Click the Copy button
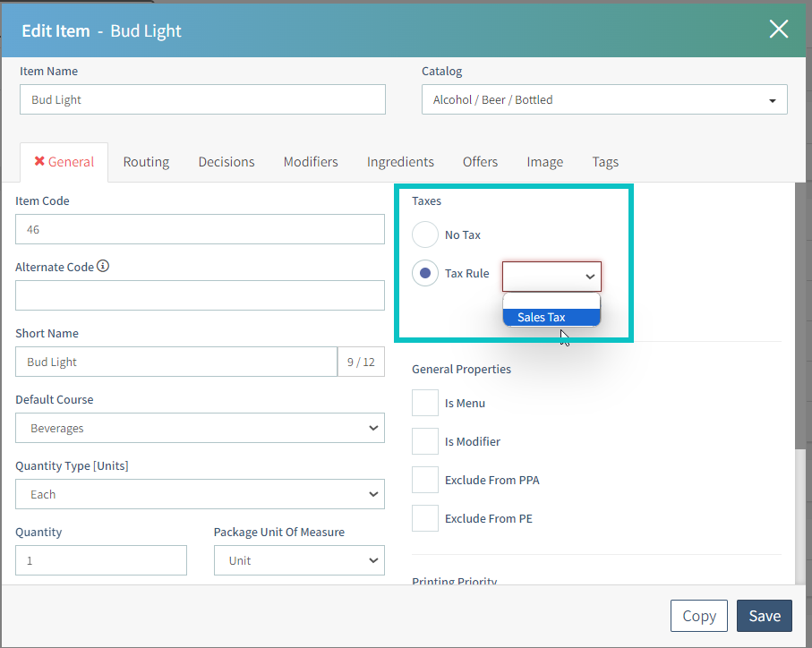Image resolution: width=812 pixels, height=648 pixels. coord(698,616)
